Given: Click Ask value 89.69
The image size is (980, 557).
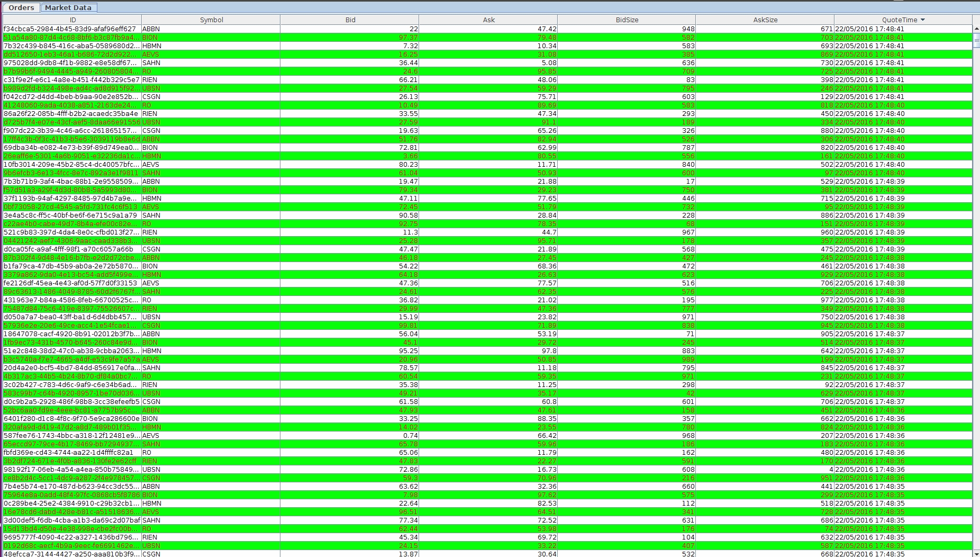Looking at the screenshot, I should point(547,105).
